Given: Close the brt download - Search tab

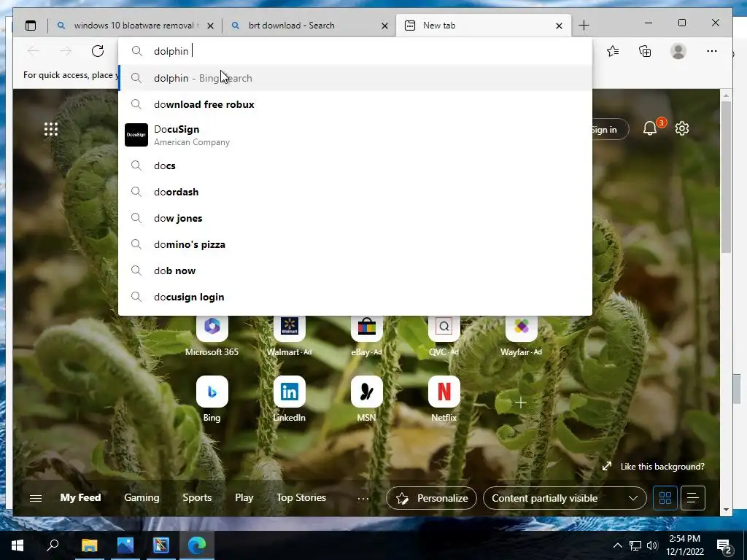Looking at the screenshot, I should tap(384, 26).
